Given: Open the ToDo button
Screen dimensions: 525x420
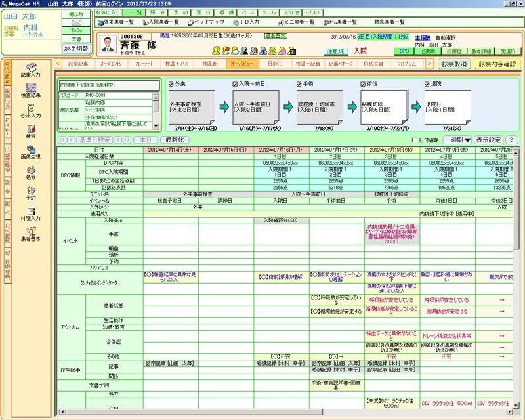Looking at the screenshot, I should tap(76, 30).
